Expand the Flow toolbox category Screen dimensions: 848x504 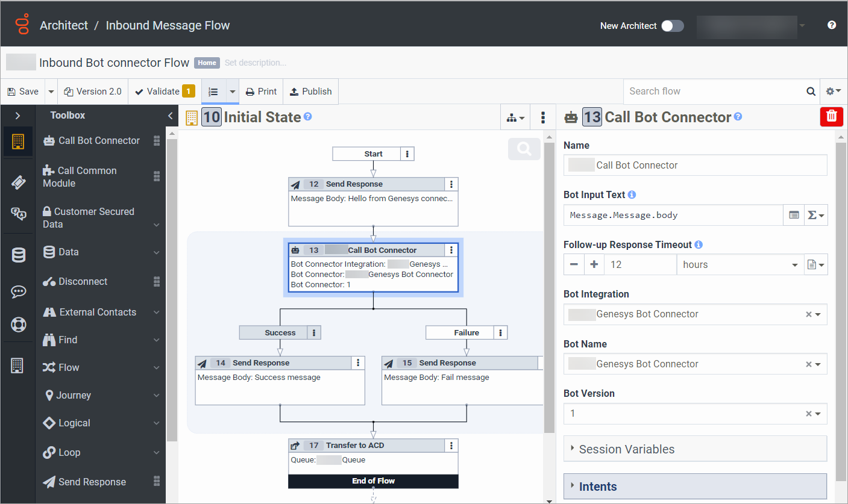[x=101, y=368]
